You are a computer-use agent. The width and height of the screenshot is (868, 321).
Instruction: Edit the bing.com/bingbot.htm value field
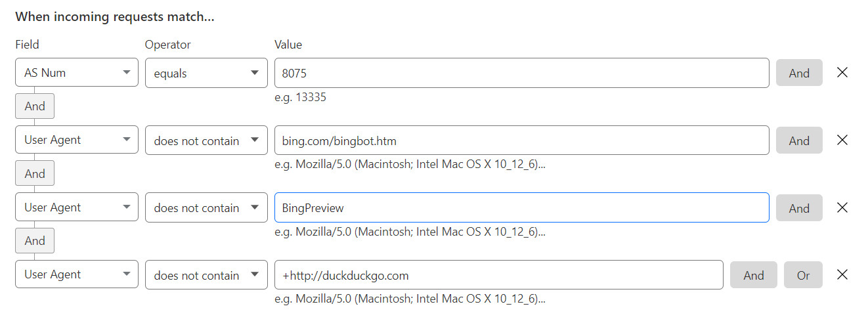[521, 140]
